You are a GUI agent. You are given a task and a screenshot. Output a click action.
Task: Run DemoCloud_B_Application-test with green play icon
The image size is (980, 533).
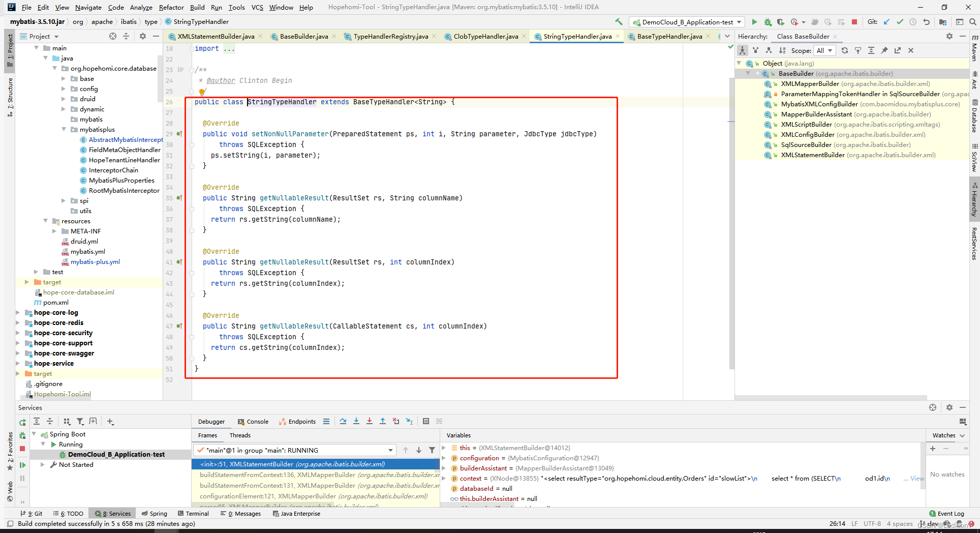(754, 22)
